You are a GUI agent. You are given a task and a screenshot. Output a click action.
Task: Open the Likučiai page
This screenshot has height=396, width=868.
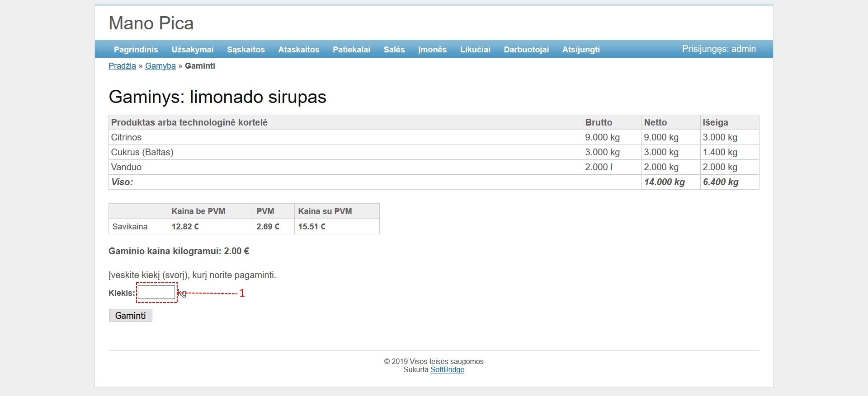point(475,50)
